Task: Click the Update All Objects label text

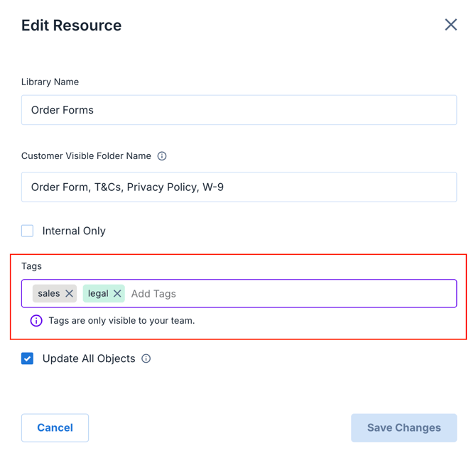Action: [89, 358]
